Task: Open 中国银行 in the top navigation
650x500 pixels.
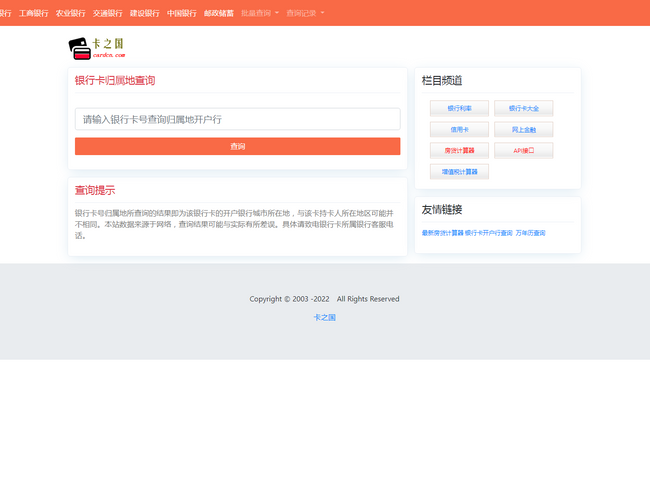Action: [x=182, y=13]
